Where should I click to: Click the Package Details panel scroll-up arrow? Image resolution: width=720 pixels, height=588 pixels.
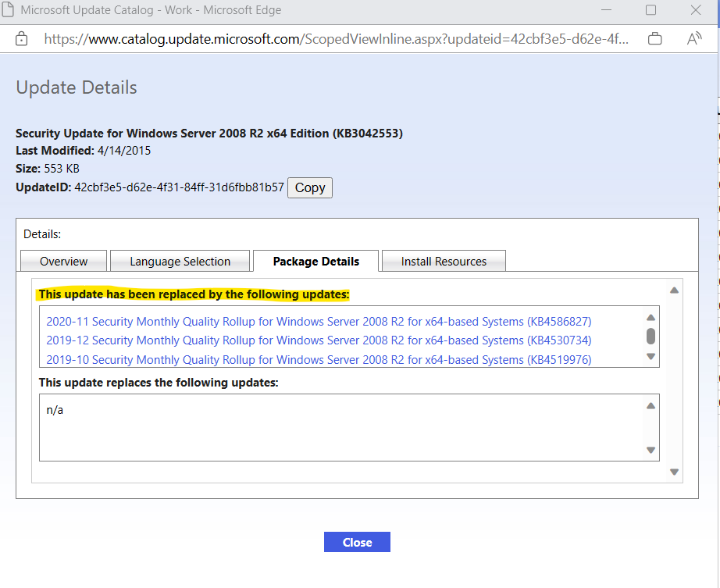[x=674, y=290]
